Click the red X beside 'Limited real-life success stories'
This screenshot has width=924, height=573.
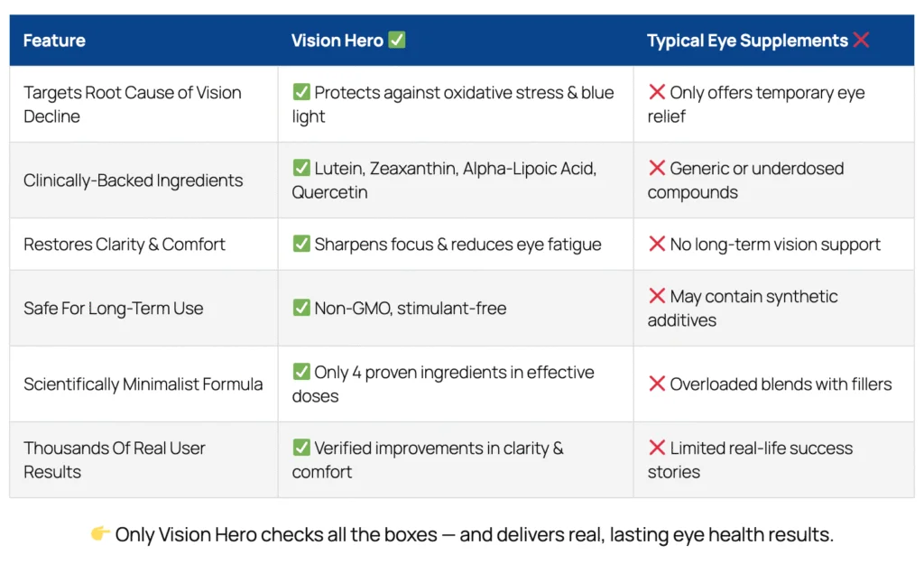(x=657, y=448)
